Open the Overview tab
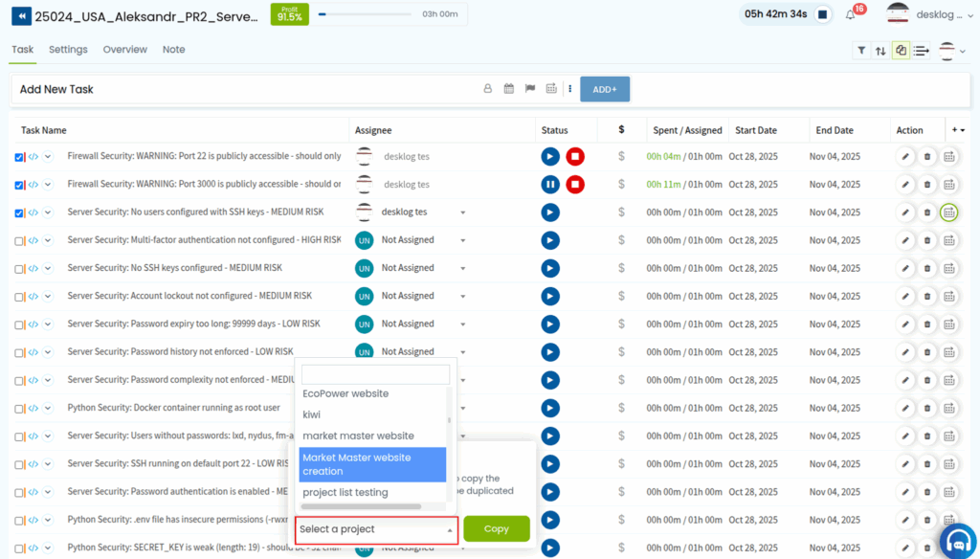 [x=125, y=50]
